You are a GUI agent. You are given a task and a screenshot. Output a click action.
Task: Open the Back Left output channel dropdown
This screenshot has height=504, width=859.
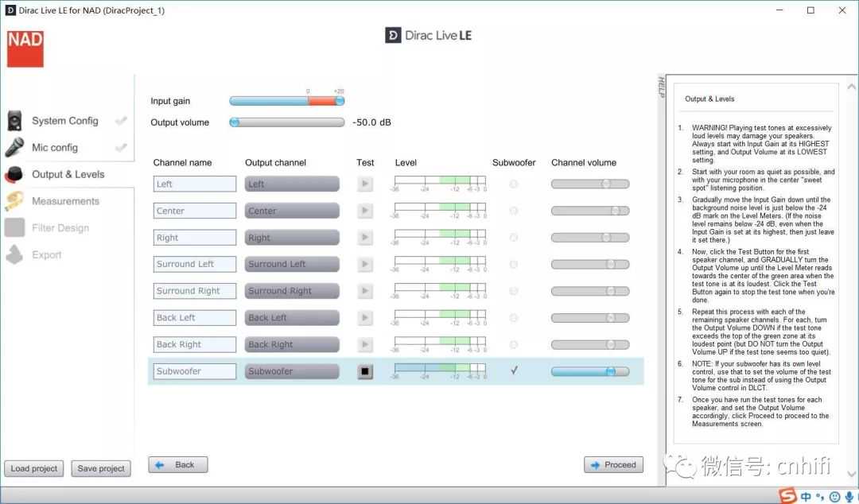[x=291, y=318]
